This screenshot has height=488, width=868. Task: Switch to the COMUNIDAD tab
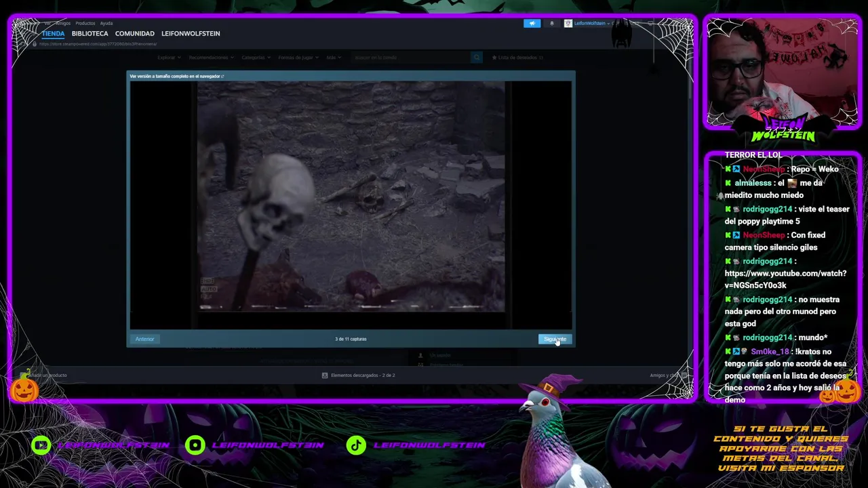[x=135, y=33]
